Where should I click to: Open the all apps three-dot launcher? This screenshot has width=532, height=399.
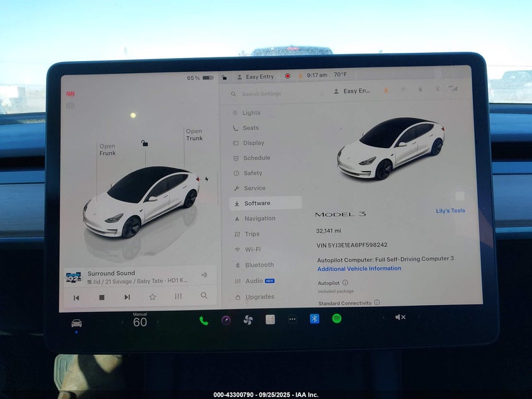[x=292, y=320]
